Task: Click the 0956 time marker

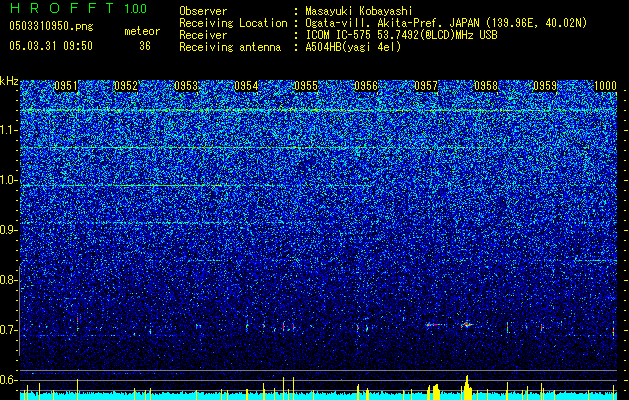Action: pyautogui.click(x=366, y=86)
